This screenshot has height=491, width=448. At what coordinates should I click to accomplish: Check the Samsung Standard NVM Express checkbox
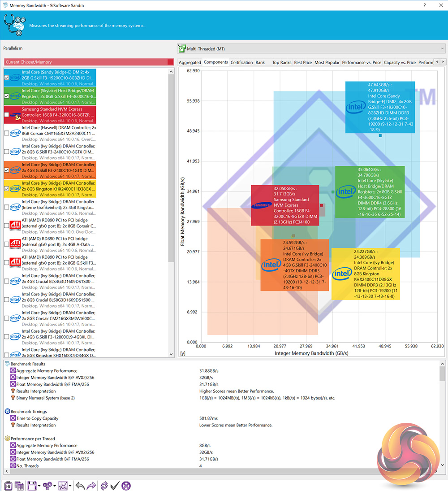point(7,115)
